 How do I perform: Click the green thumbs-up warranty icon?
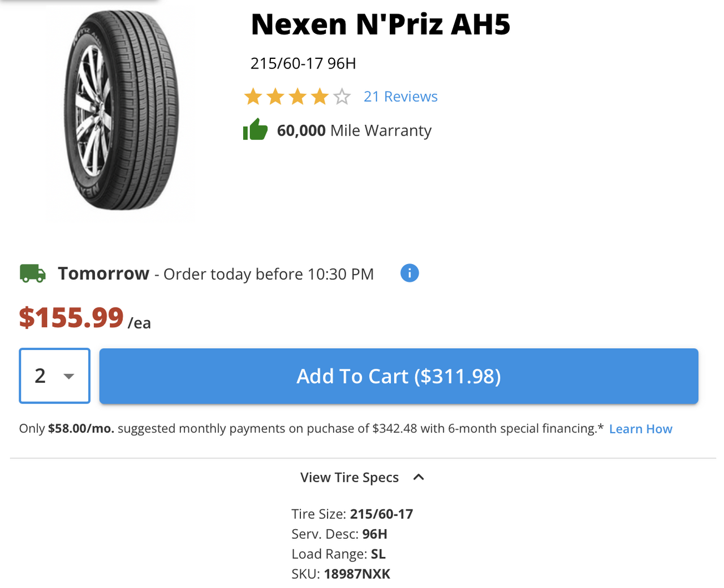pyautogui.click(x=255, y=129)
